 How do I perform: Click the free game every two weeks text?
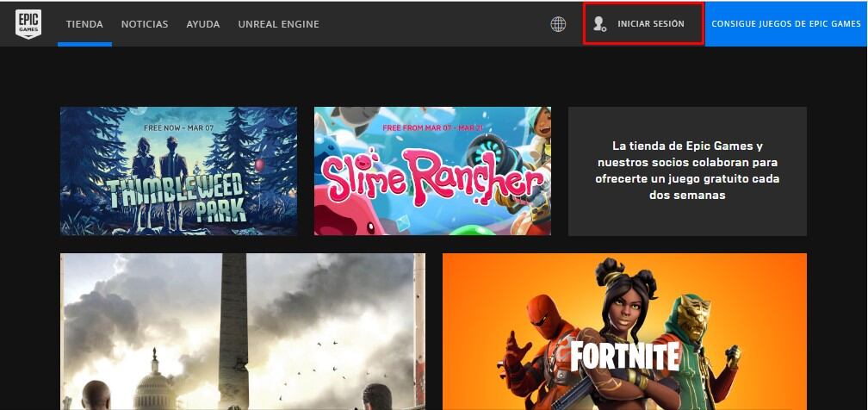(x=687, y=171)
